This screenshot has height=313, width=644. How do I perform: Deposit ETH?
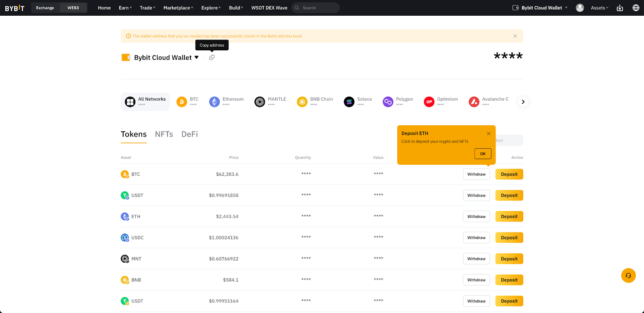pos(509,217)
